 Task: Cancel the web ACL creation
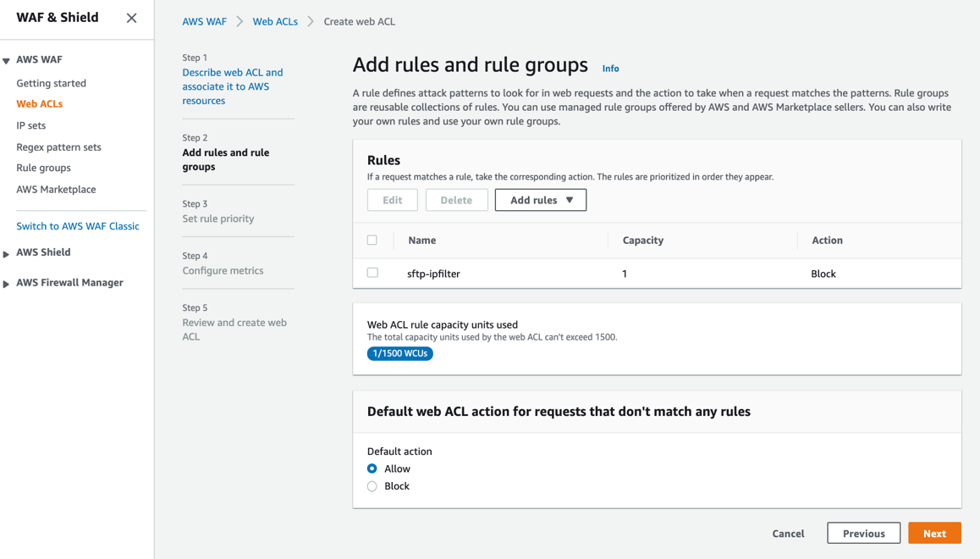(788, 534)
